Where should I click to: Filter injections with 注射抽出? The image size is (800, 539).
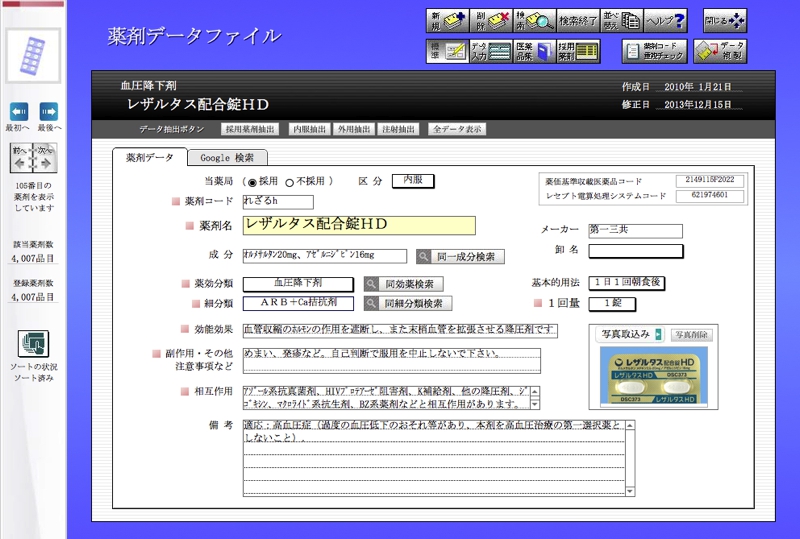(x=398, y=129)
